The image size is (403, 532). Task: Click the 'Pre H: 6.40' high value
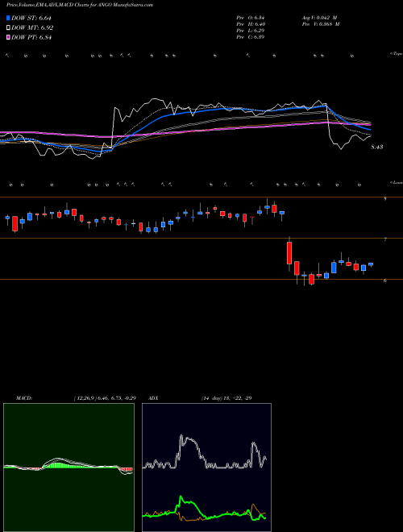click(251, 24)
